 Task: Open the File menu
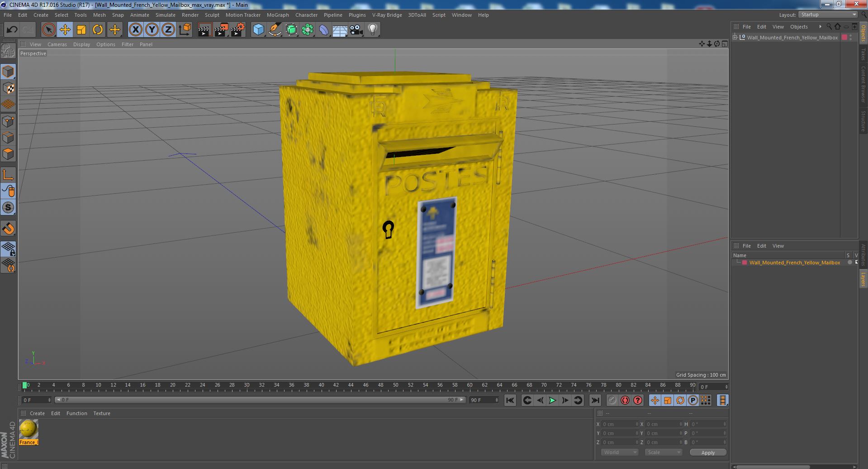(8, 15)
